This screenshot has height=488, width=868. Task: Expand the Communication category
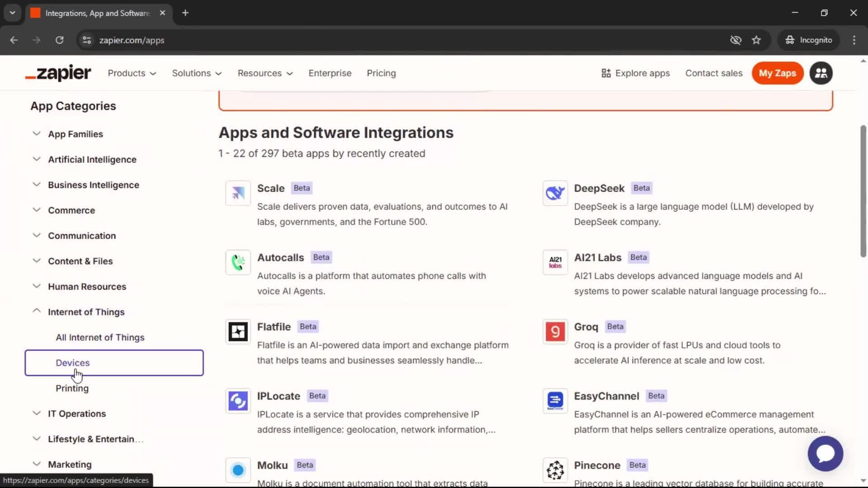coord(37,235)
